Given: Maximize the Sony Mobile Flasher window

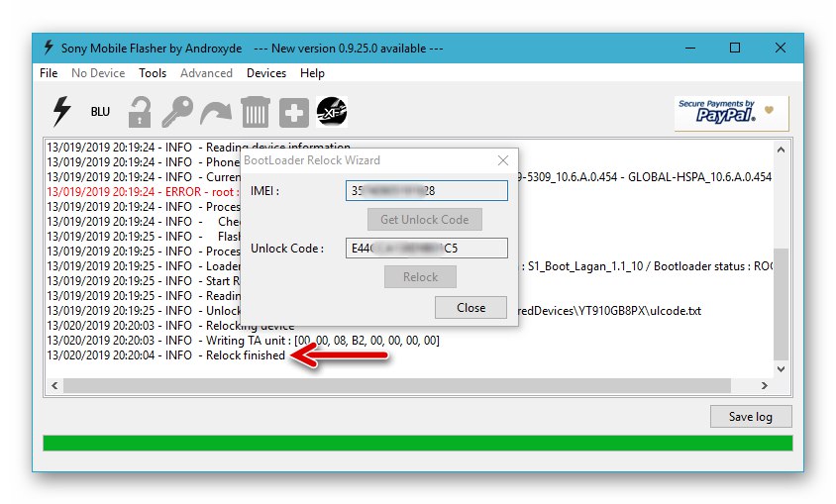Looking at the screenshot, I should click(x=735, y=48).
